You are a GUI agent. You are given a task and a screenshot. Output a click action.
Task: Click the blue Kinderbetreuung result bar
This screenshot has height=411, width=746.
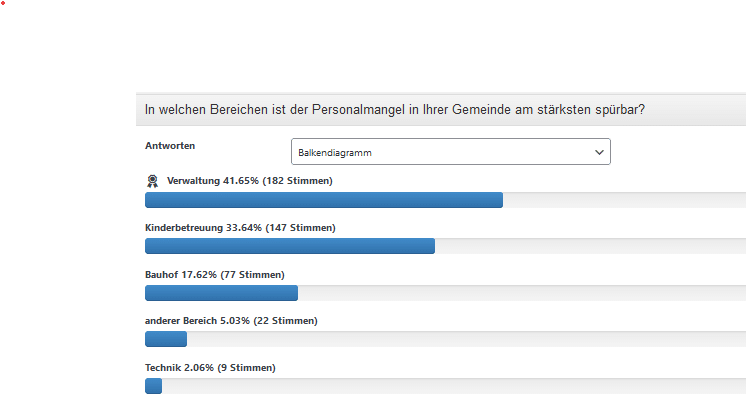(289, 246)
